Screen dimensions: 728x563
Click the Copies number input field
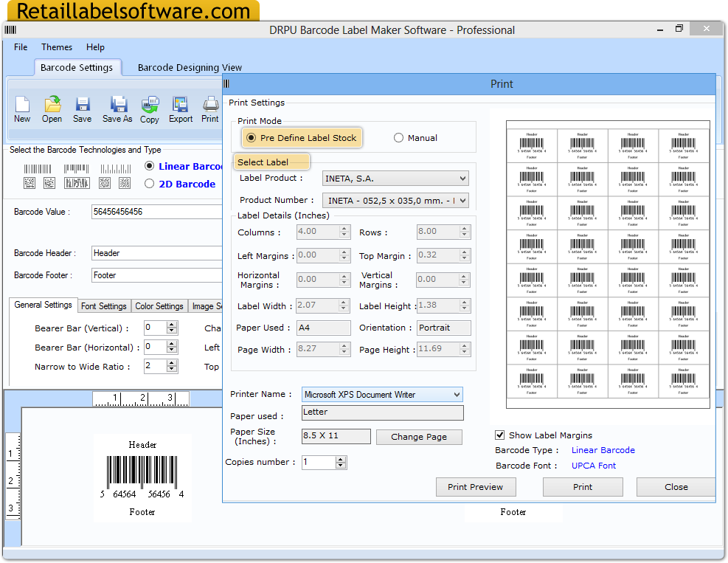pyautogui.click(x=319, y=463)
